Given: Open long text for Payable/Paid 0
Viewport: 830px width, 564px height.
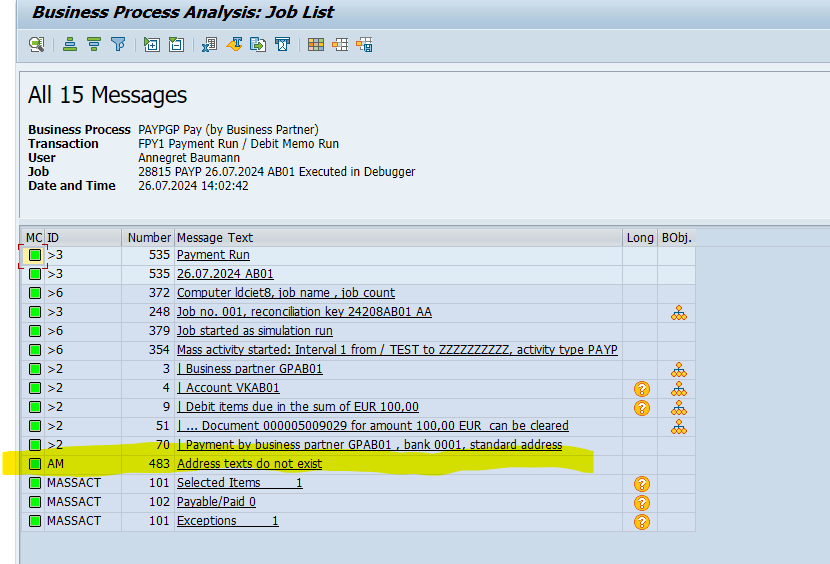Looking at the screenshot, I should [642, 503].
